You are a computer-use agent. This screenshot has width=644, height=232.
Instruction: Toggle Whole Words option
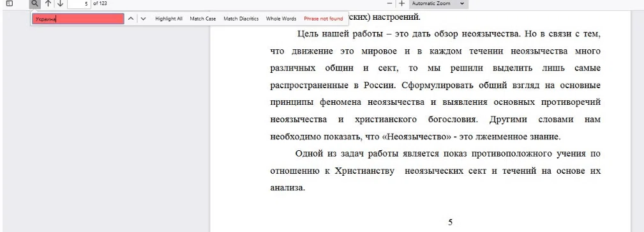[x=281, y=19]
